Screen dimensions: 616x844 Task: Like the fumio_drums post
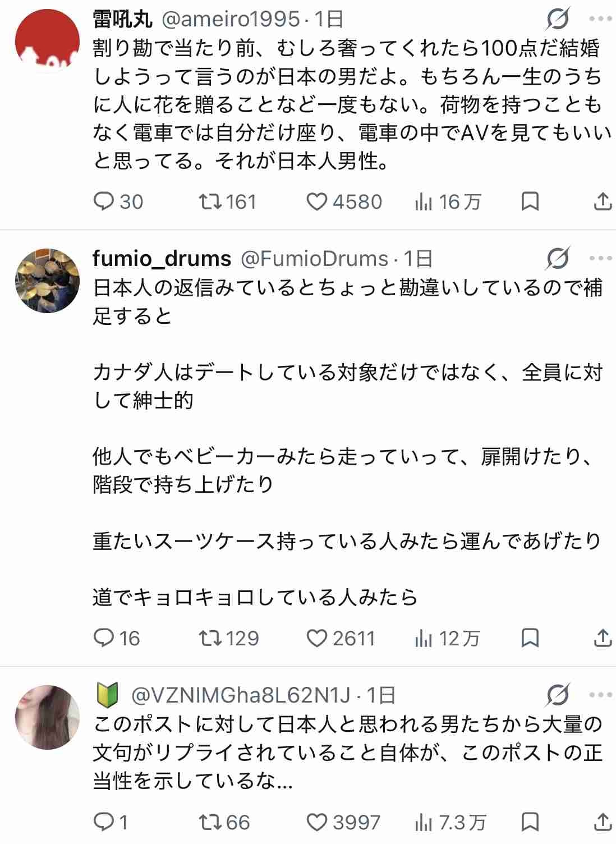317,638
